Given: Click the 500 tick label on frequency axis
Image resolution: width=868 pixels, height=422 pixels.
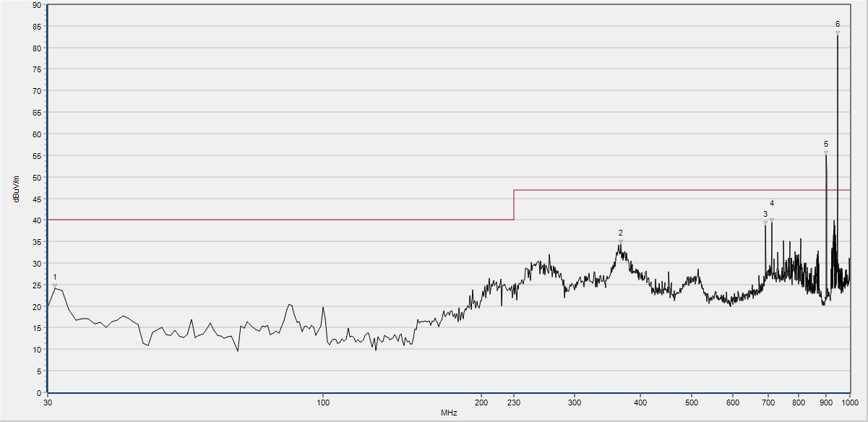Looking at the screenshot, I should pyautogui.click(x=691, y=402).
